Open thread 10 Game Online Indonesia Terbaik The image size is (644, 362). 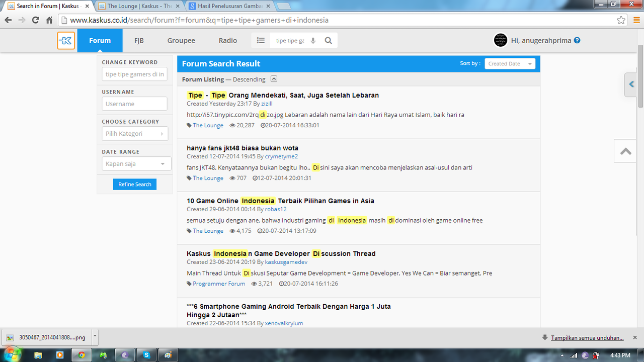click(x=280, y=201)
